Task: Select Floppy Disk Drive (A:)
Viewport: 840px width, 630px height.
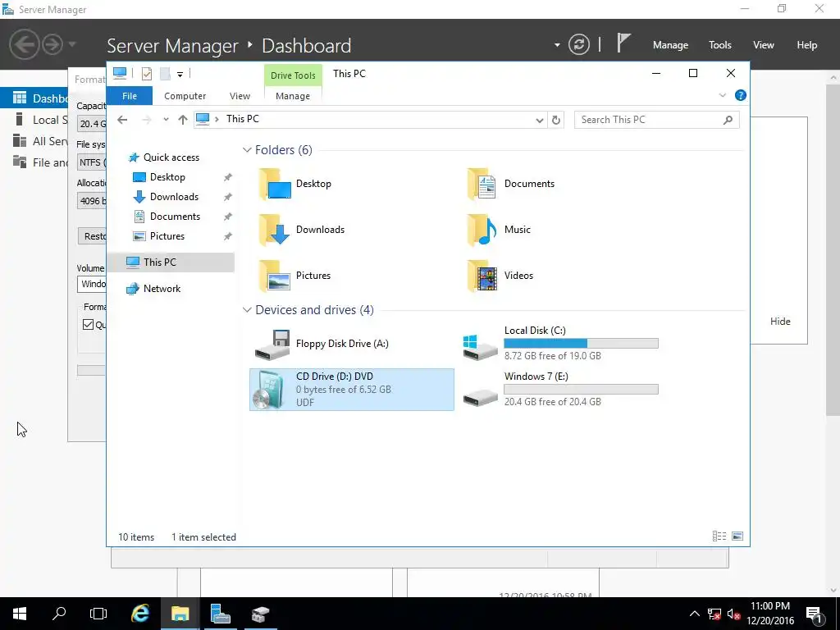Action: click(x=322, y=344)
